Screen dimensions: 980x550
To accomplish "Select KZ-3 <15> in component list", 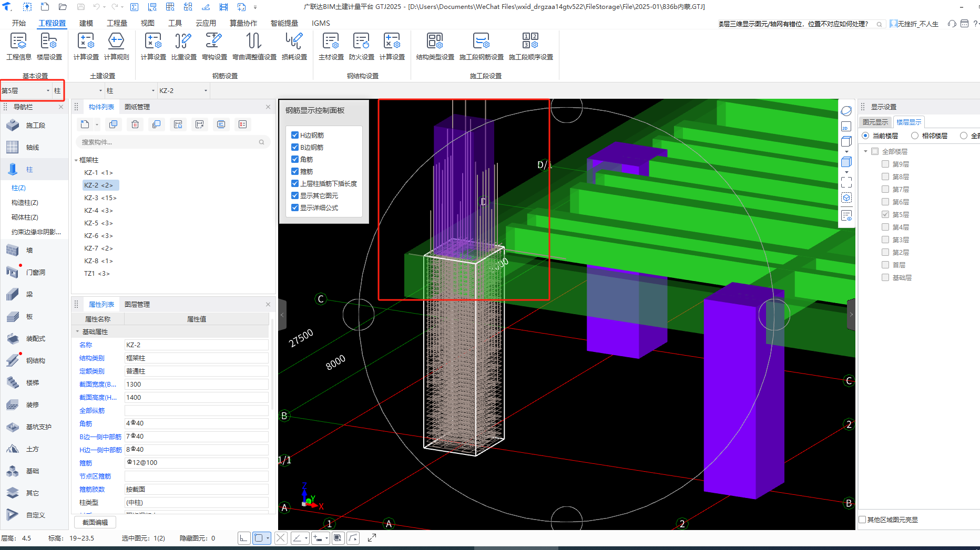I will [100, 198].
